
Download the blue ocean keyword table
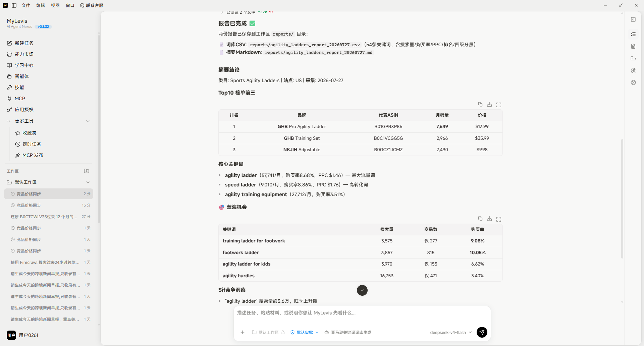489,219
